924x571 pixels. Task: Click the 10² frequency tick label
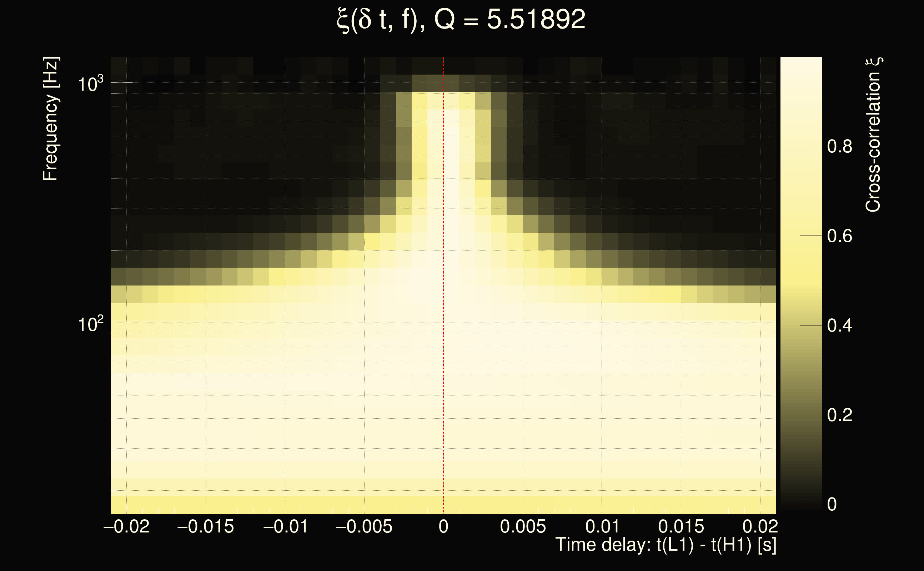point(90,324)
